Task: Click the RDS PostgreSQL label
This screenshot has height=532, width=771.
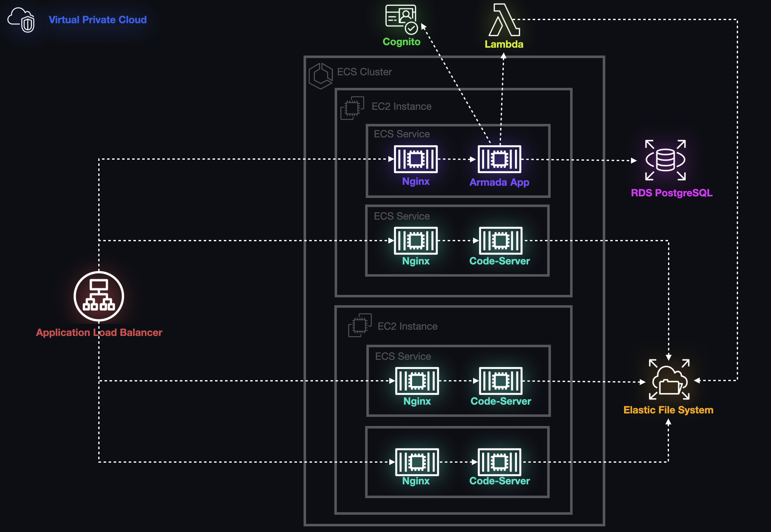Action: coord(671,193)
